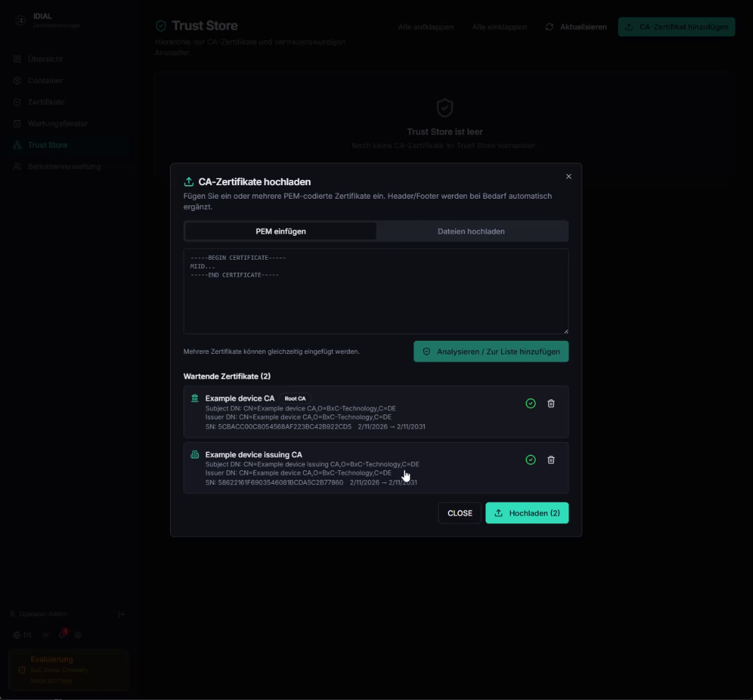The image size is (753, 700).
Task: Click Aktualisieren refresh button
Action: pyautogui.click(x=576, y=27)
